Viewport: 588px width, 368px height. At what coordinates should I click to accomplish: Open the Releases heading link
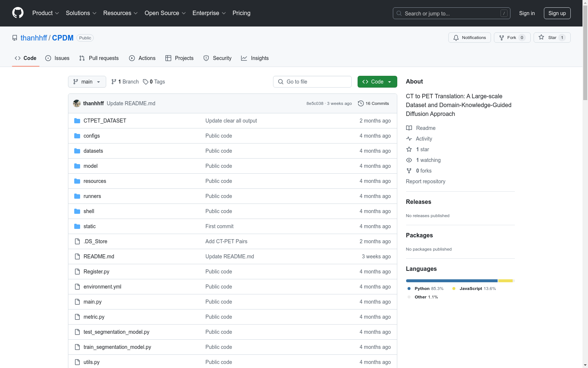click(x=419, y=202)
